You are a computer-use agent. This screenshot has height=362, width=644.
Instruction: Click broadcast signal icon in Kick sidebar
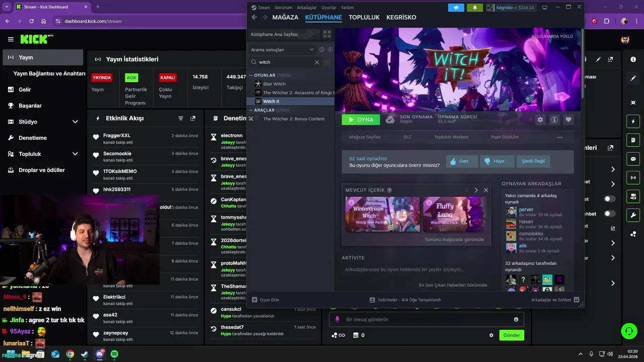pos(633,177)
